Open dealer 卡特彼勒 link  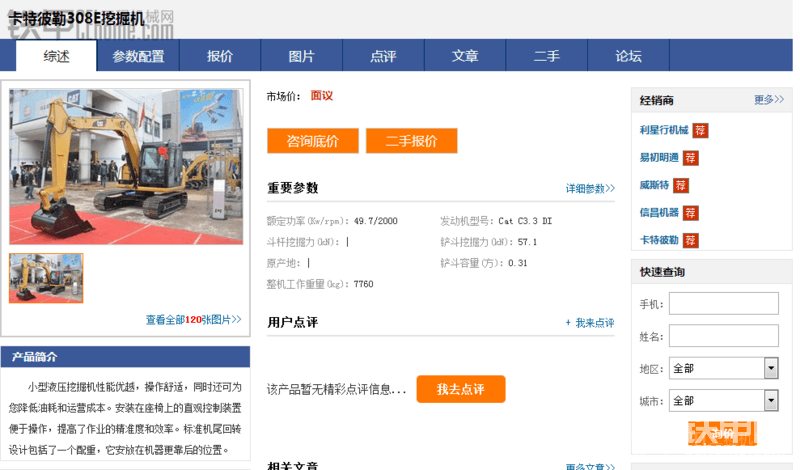pos(659,240)
